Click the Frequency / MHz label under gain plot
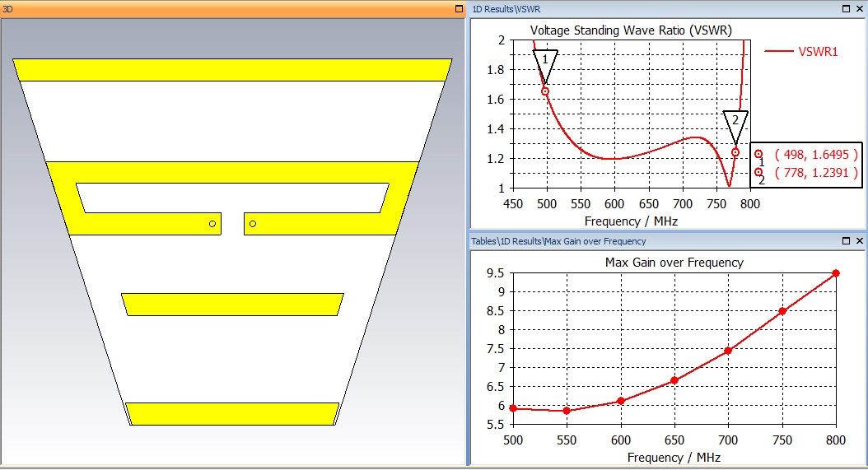 pyautogui.click(x=674, y=458)
